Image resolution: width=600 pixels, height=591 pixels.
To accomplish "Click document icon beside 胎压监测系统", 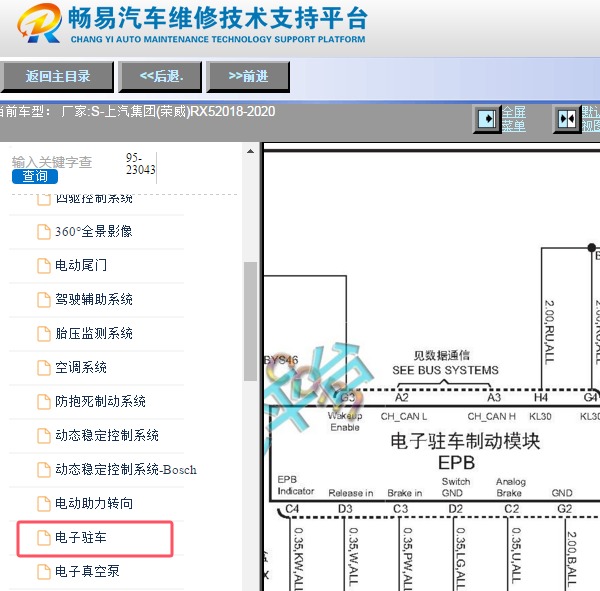I will click(44, 334).
